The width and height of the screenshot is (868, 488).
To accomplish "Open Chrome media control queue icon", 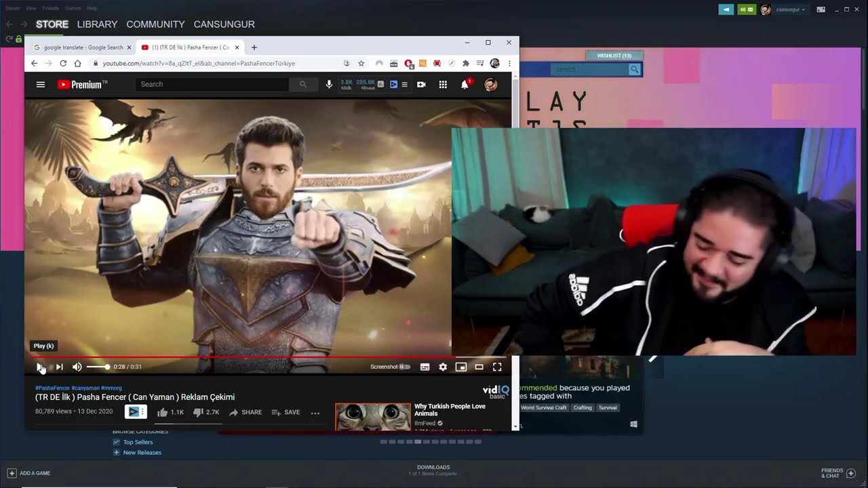I will click(481, 63).
